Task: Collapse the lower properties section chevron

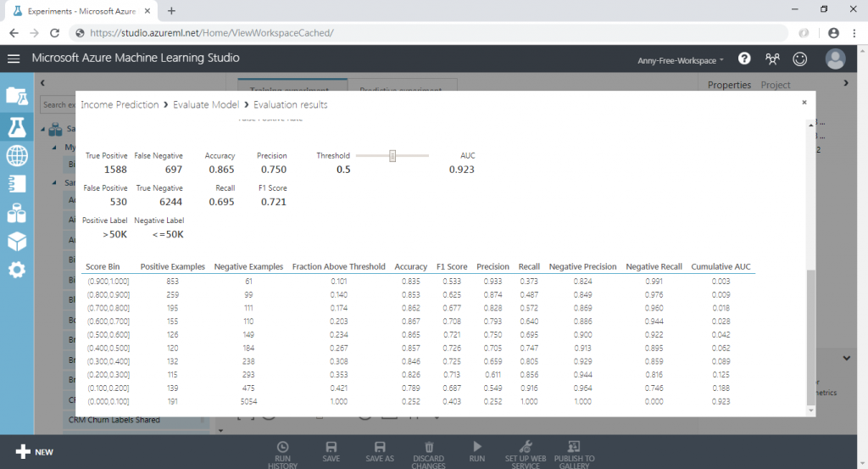Action: coord(847,358)
